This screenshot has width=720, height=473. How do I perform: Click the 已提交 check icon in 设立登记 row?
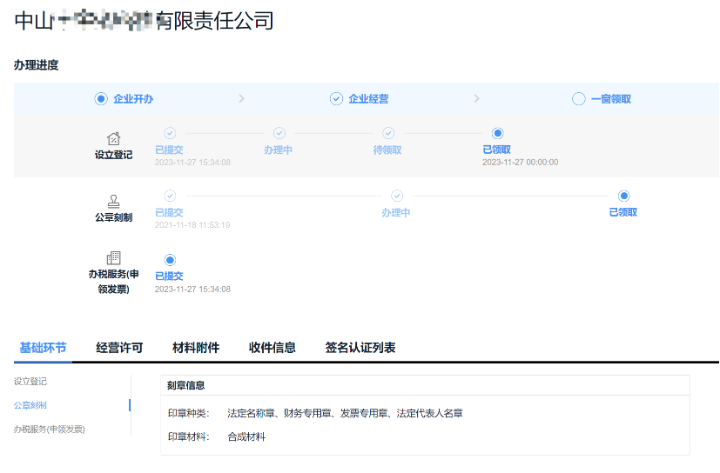170,133
